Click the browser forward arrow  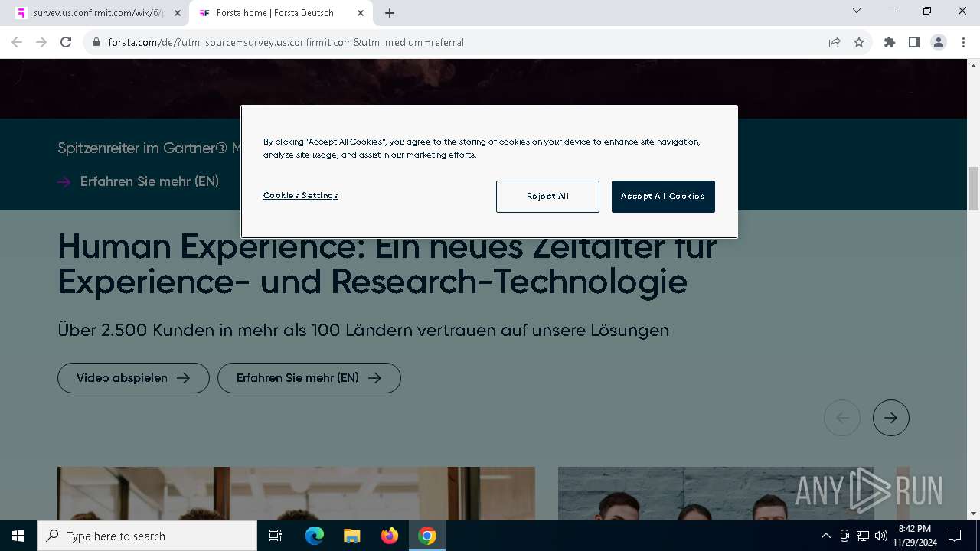click(x=41, y=42)
